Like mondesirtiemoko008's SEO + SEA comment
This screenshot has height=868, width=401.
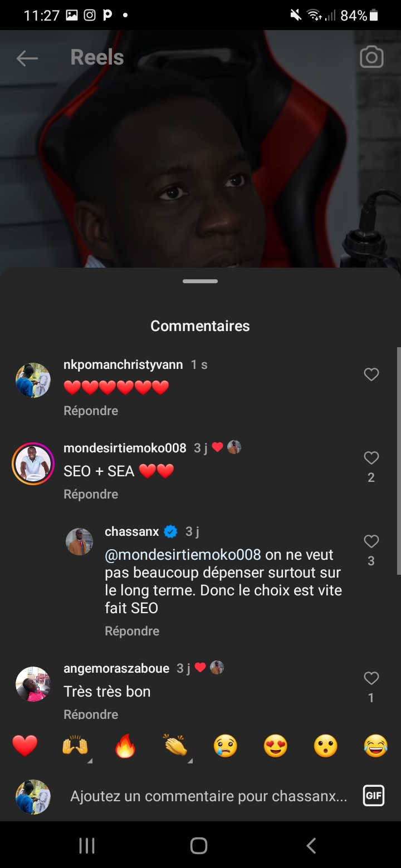point(371,458)
